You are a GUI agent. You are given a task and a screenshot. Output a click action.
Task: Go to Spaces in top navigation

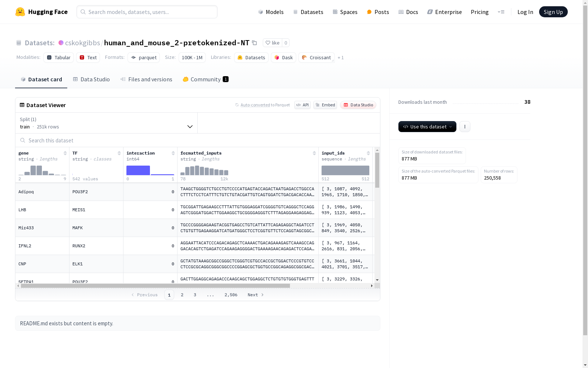pos(345,12)
